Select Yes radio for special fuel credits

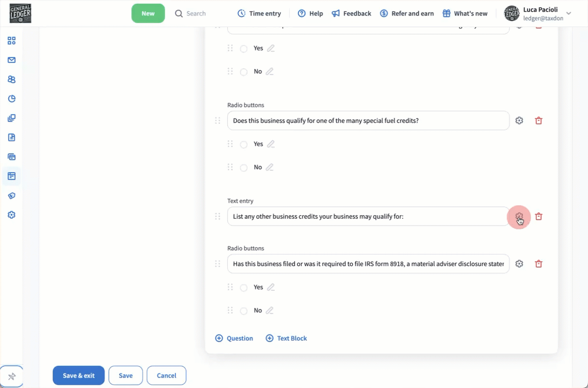pyautogui.click(x=244, y=145)
